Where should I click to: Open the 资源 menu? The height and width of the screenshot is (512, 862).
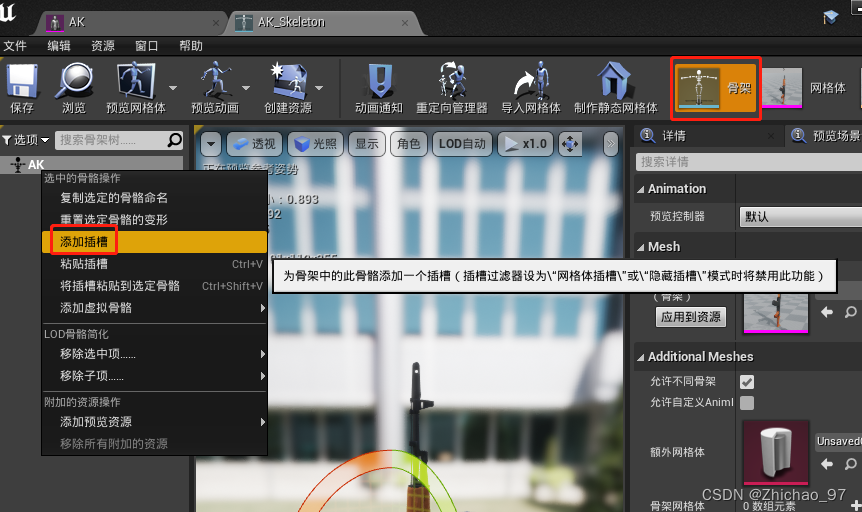[x=103, y=46]
